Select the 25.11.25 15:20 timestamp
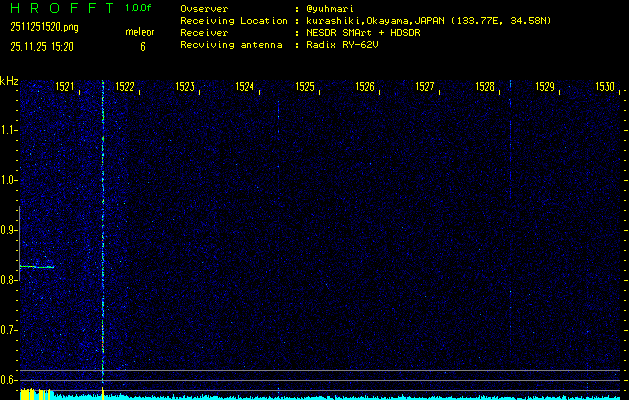629x400 pixels. coord(43,46)
